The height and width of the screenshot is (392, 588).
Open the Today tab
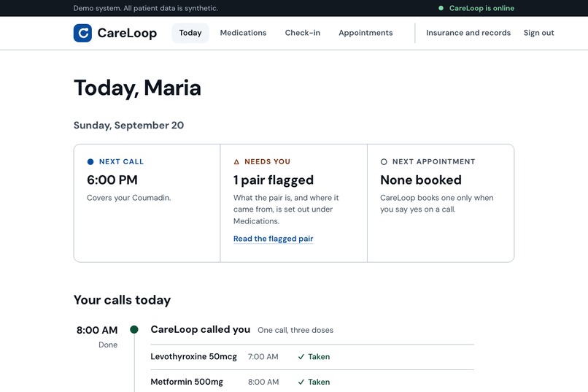tap(190, 33)
